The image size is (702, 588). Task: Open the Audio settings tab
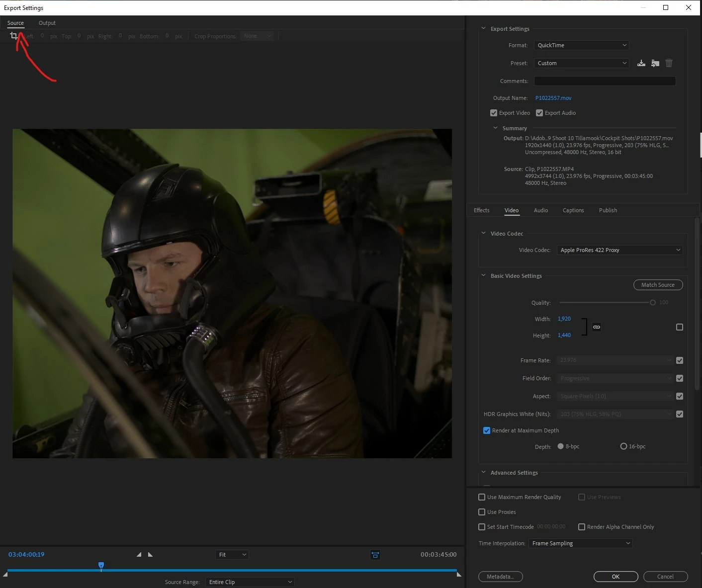(540, 210)
